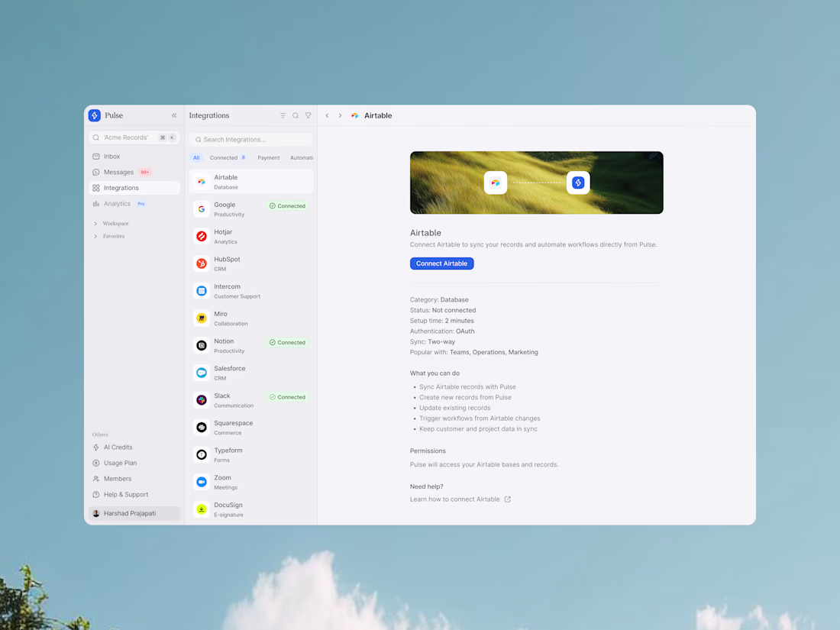The image size is (840, 630).
Task: Click the Salesforce integration icon
Action: pos(202,373)
